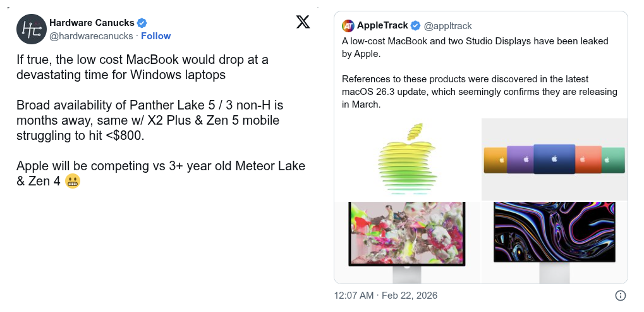Open the tweet info icon
Image resolution: width=644 pixels, height=312 pixels.
(x=621, y=296)
